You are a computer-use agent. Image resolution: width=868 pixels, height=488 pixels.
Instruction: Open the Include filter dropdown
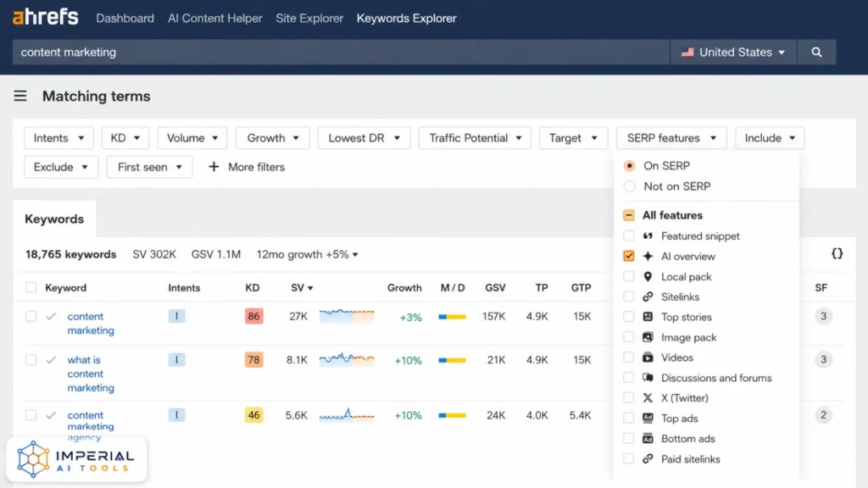point(770,138)
